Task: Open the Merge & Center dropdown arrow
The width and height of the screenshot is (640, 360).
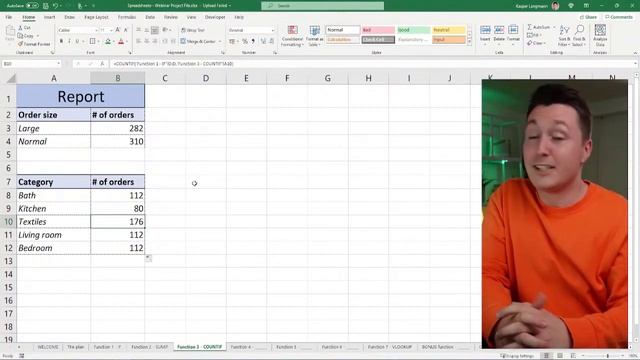Action: click(x=220, y=41)
